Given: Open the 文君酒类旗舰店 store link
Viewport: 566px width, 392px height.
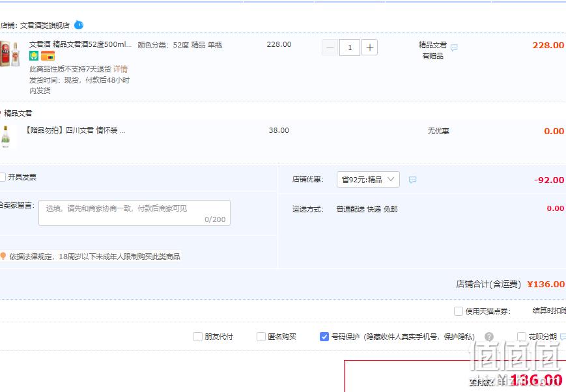Looking at the screenshot, I should [45, 25].
